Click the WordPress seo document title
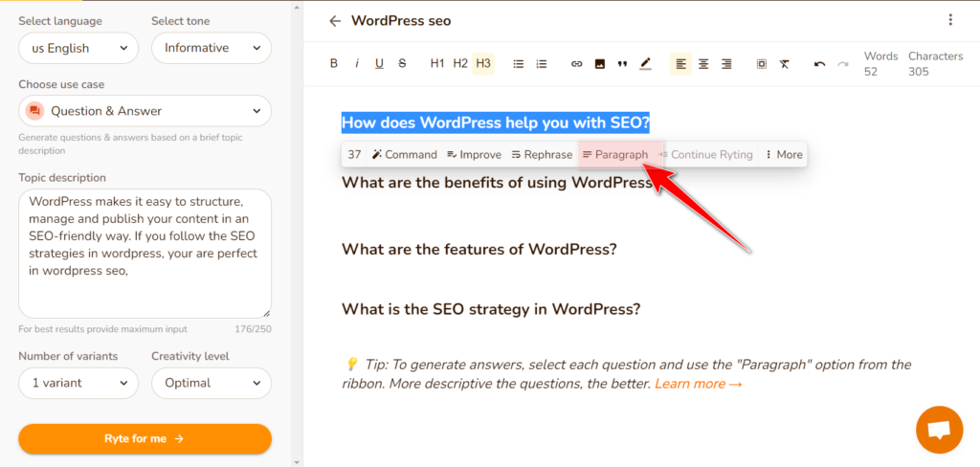 (x=401, y=21)
